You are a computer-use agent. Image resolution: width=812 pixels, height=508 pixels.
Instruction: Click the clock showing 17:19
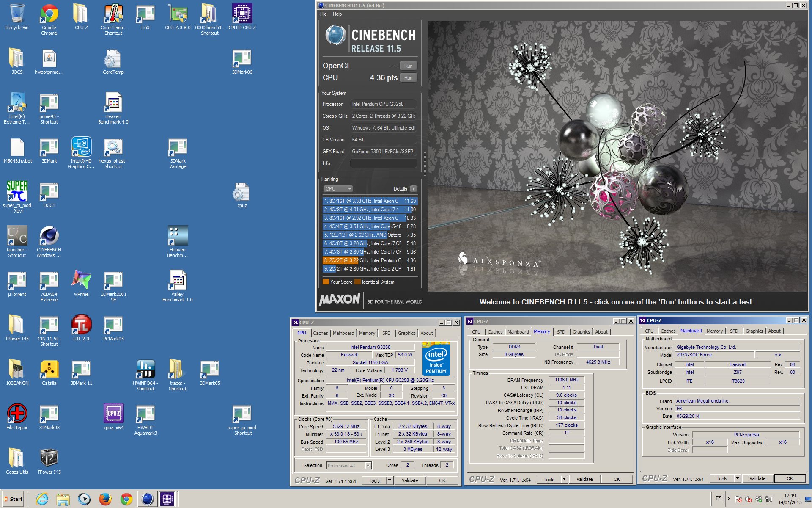[x=790, y=496]
